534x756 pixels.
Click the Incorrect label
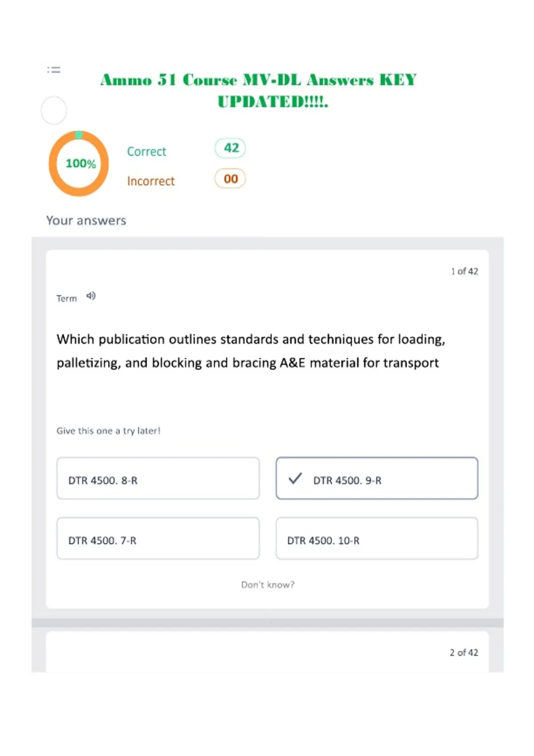point(151,181)
